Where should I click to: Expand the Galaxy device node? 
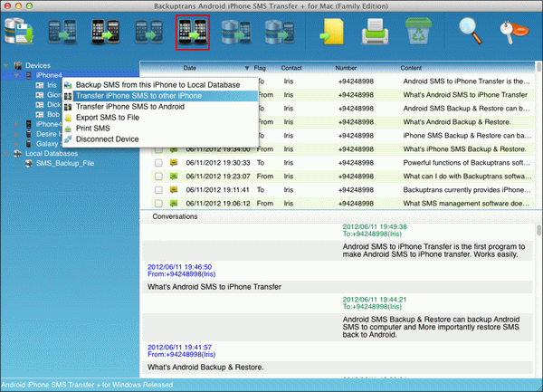(16, 143)
